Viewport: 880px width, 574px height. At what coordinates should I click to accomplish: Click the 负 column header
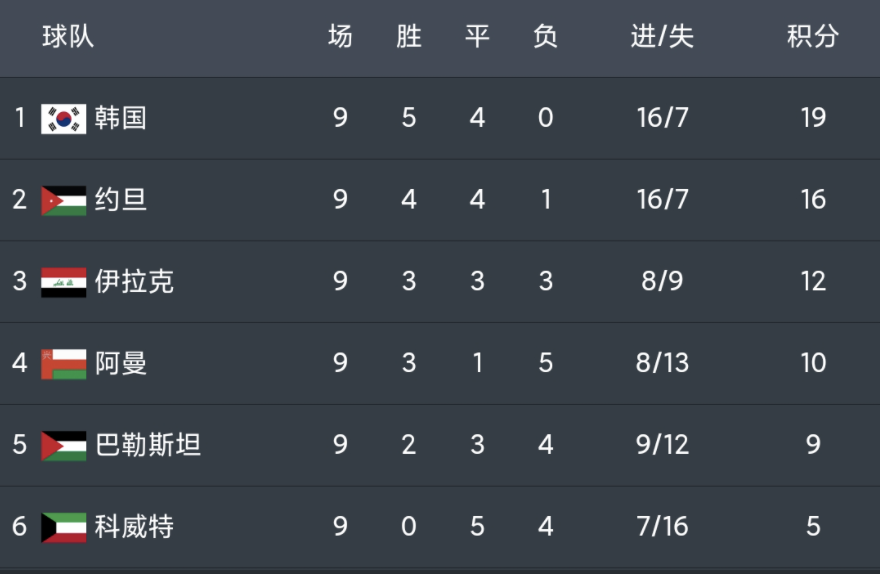coord(546,36)
